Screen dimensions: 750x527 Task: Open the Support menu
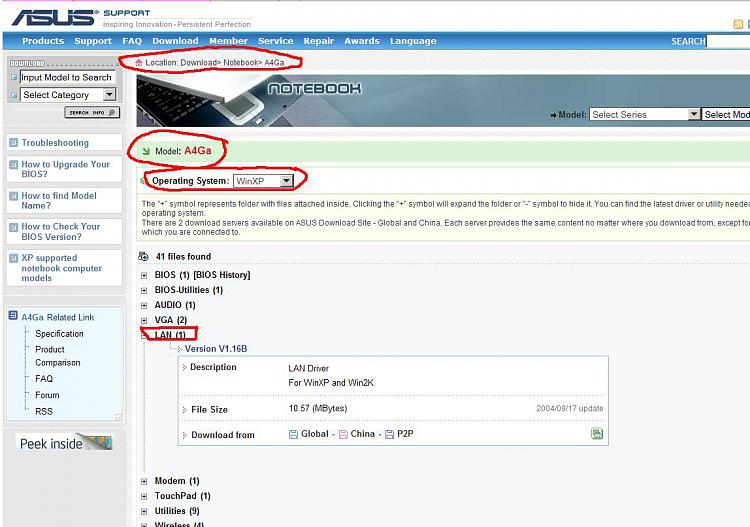[93, 41]
